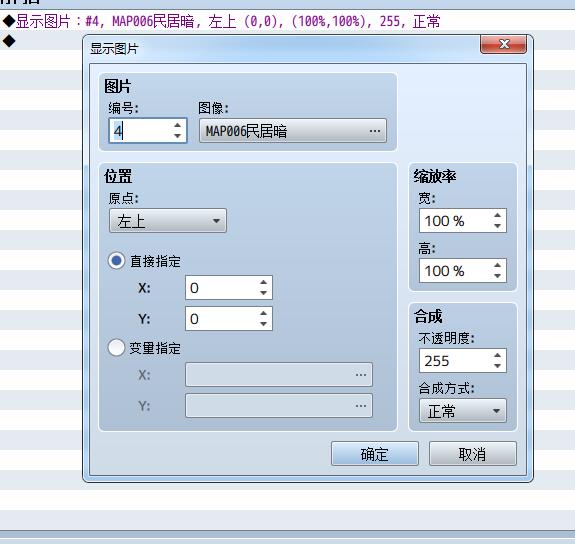This screenshot has width=575, height=544.
Task: Increase the picture number (编号) spinner
Action: [x=177, y=125]
